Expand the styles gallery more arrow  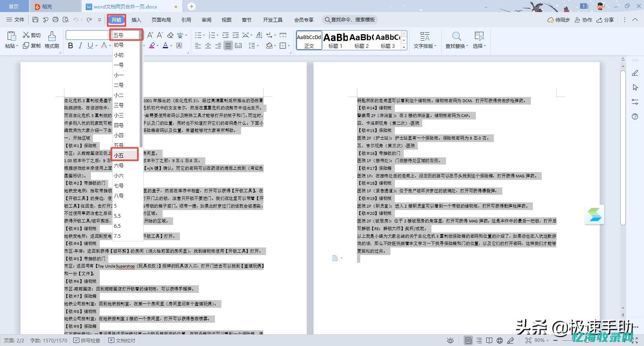coord(404,47)
